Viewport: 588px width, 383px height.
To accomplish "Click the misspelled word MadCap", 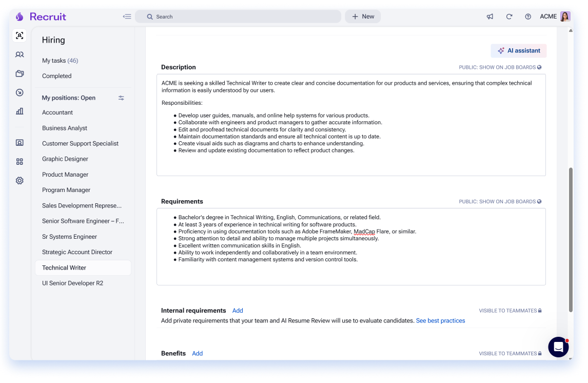I will click(364, 232).
